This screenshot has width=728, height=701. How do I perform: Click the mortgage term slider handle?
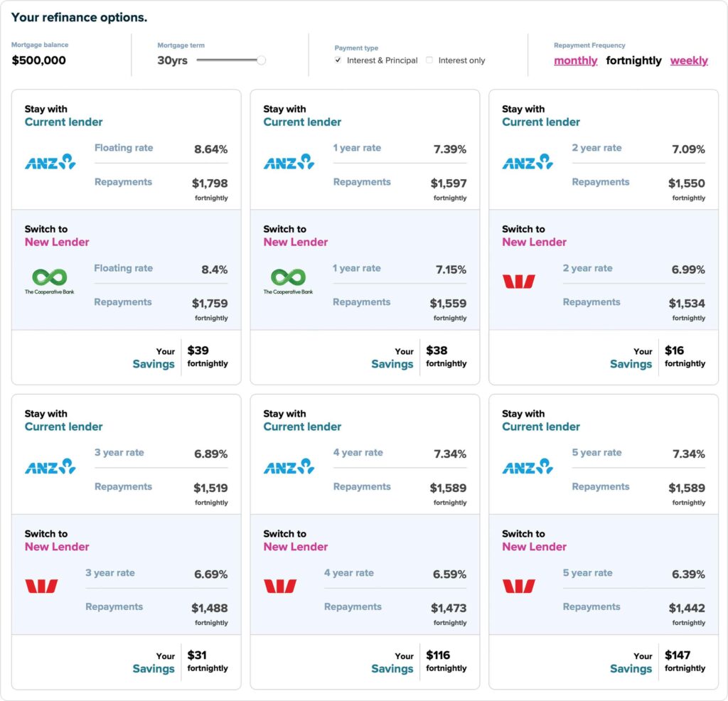point(262,60)
